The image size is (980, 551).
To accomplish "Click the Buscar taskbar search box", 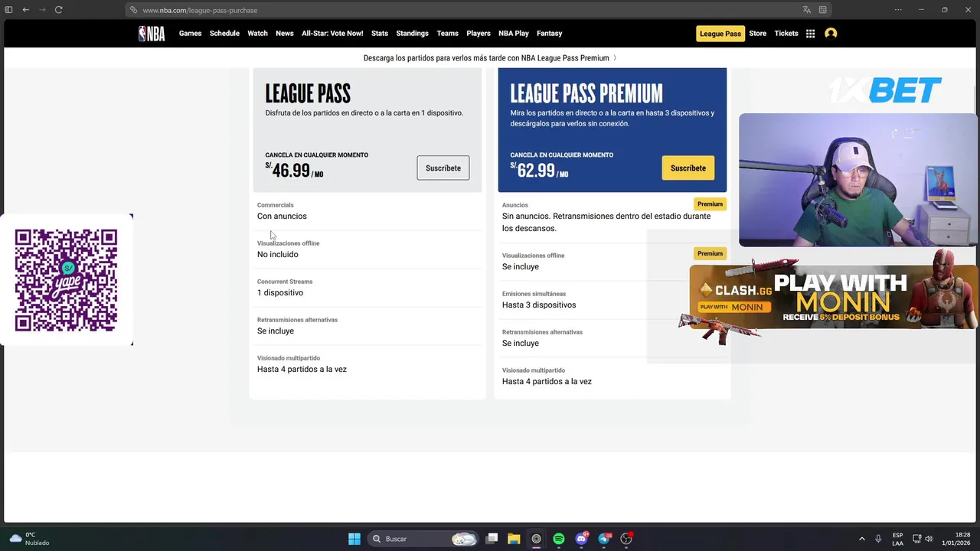I will [423, 539].
